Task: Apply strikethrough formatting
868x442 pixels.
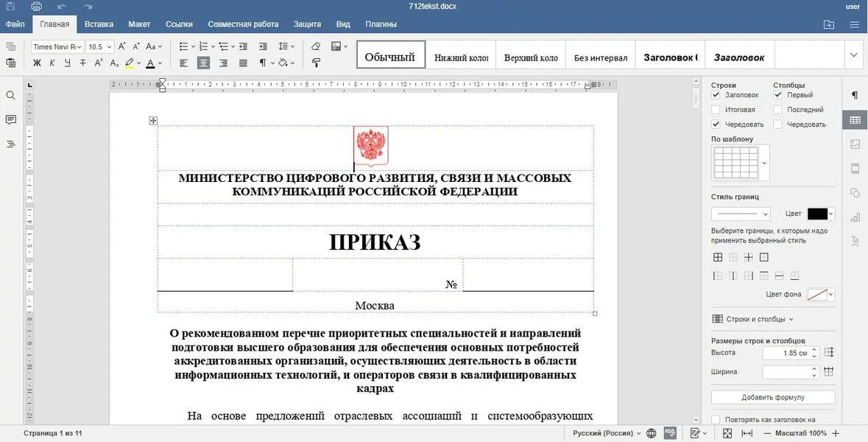Action: pos(83,63)
